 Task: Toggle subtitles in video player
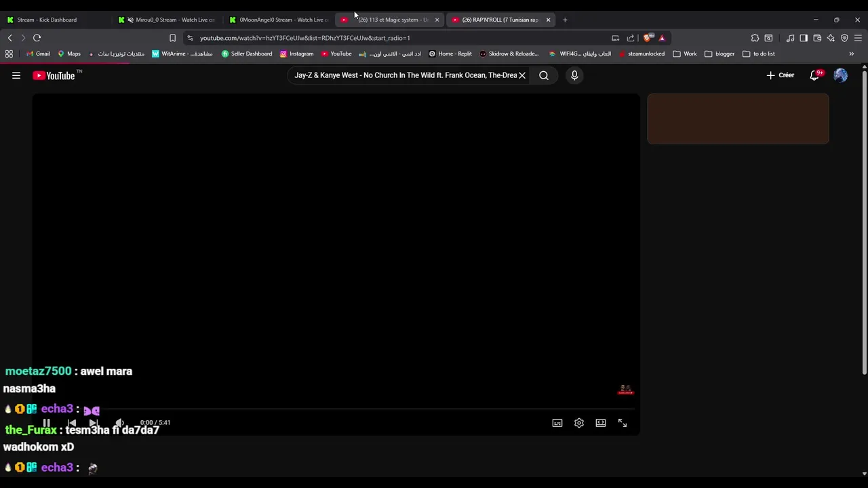point(557,423)
